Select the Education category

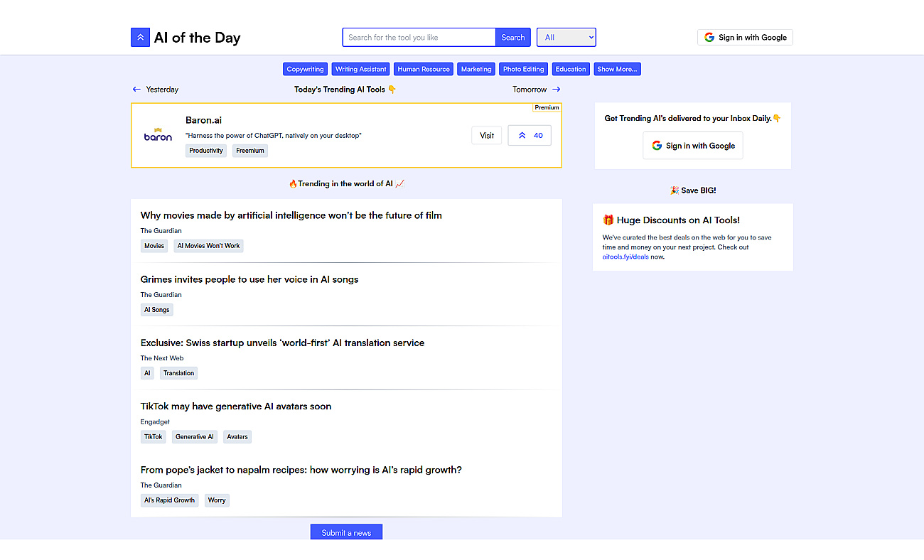[x=571, y=69]
